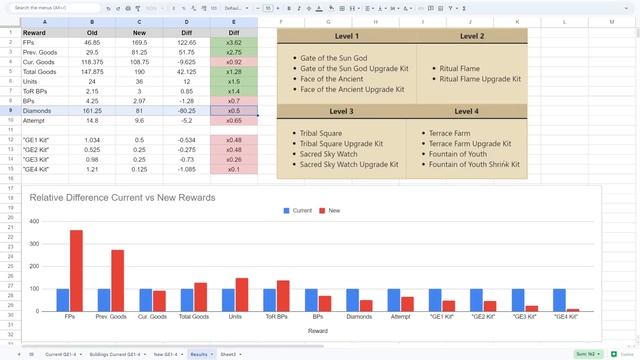The width and height of the screenshot is (640, 360).
Task: Undo the last action in toolbar
Action: click(108, 8)
